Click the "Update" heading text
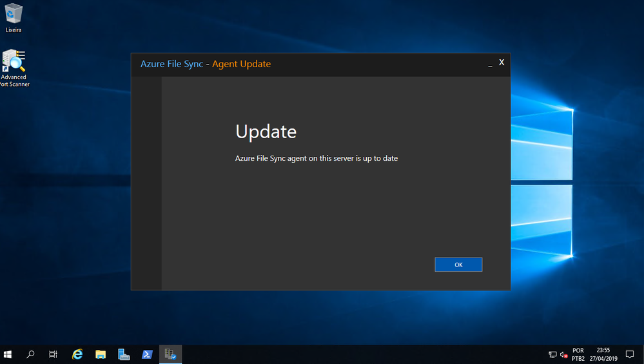This screenshot has height=364, width=644. 266,132
